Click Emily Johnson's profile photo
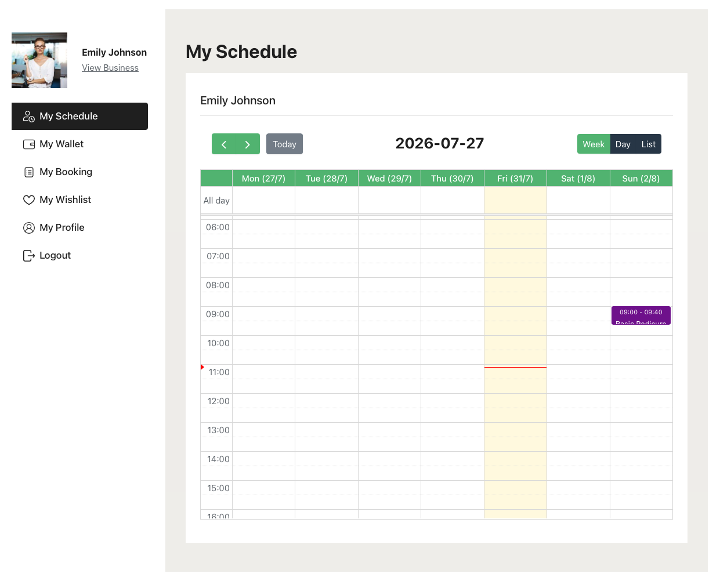The width and height of the screenshot is (720, 588). pos(39,60)
